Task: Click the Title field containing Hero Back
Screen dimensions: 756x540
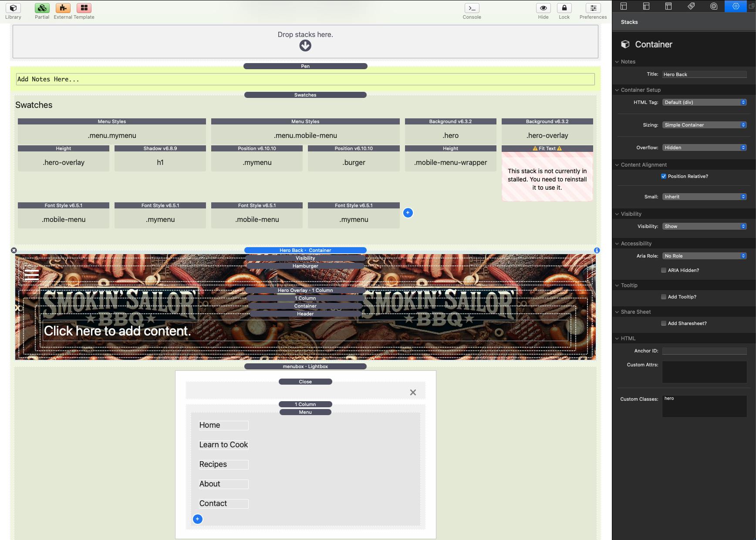Action: (705, 74)
